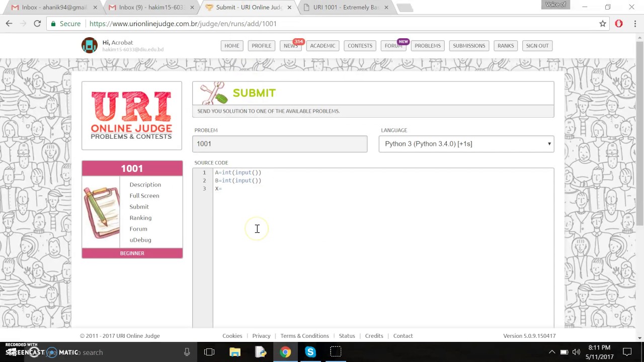The height and width of the screenshot is (362, 644).
Task: Open Terms & Conditions in the footer
Action: coord(304,336)
